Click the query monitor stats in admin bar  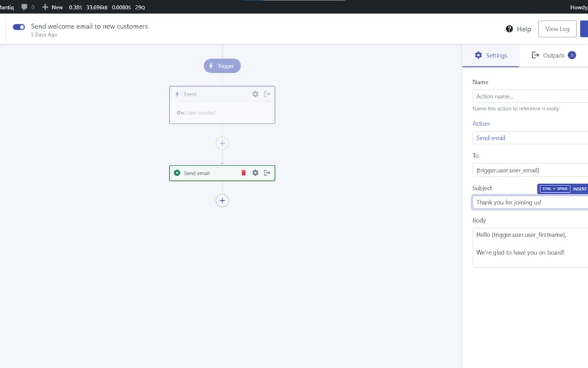[107, 7]
